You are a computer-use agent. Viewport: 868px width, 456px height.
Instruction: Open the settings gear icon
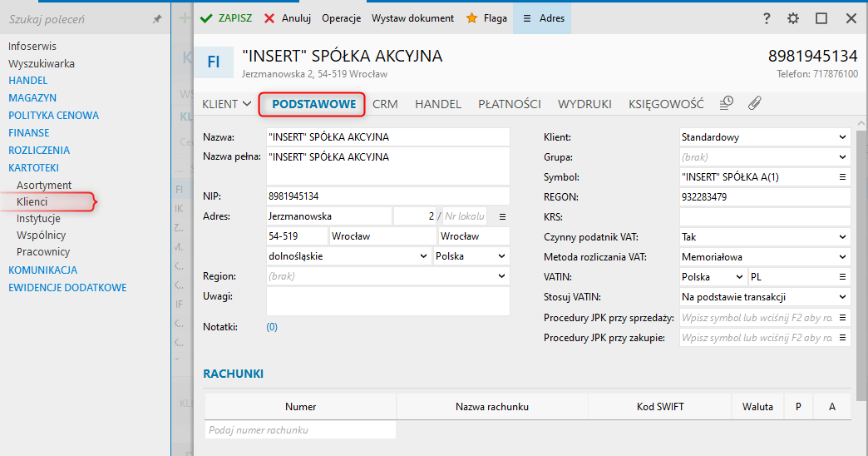click(x=793, y=18)
